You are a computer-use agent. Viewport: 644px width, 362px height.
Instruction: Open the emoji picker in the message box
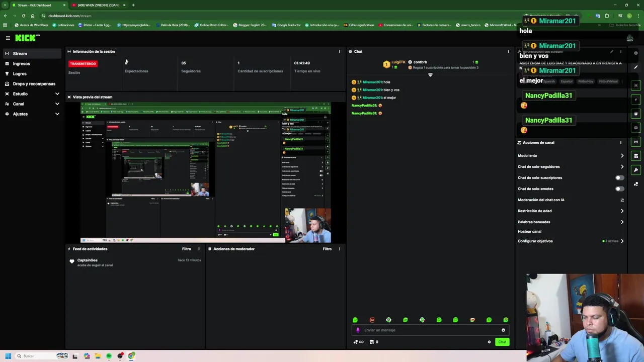503,330
